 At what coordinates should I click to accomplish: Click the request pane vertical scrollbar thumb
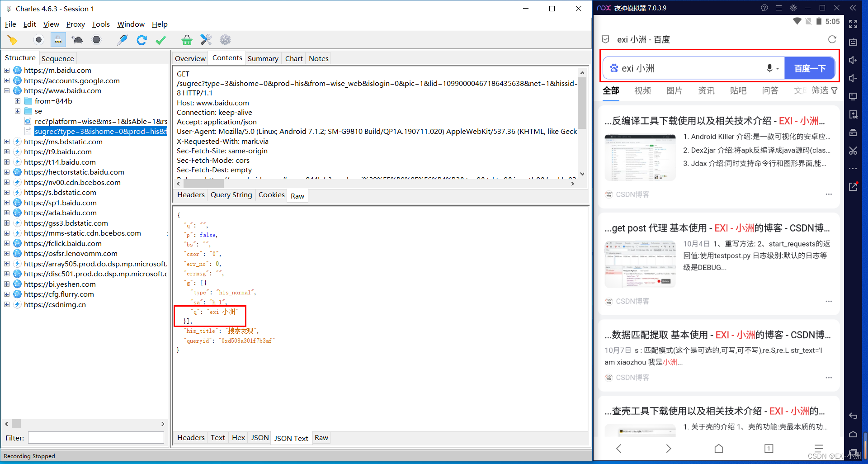click(582, 103)
